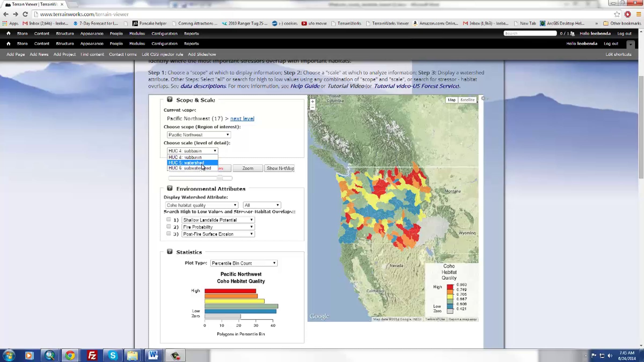Click the home icon in top admin bar
The width and height of the screenshot is (644, 362).
click(x=9, y=33)
